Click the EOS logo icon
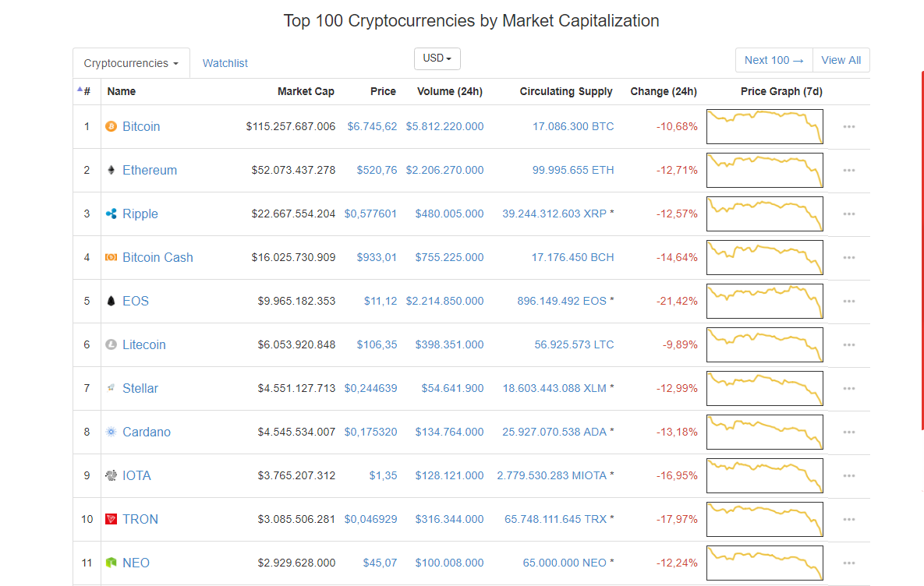This screenshot has height=586, width=924. click(111, 301)
